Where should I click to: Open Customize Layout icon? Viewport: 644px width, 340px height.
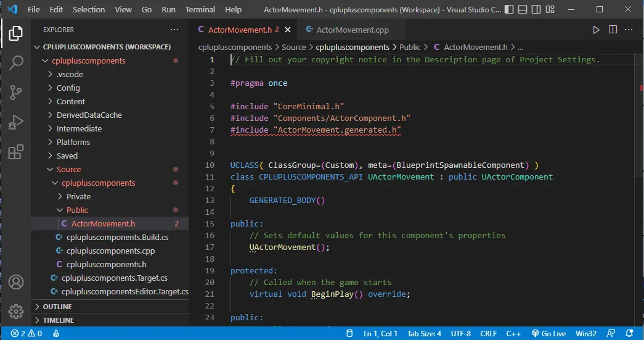(550, 9)
